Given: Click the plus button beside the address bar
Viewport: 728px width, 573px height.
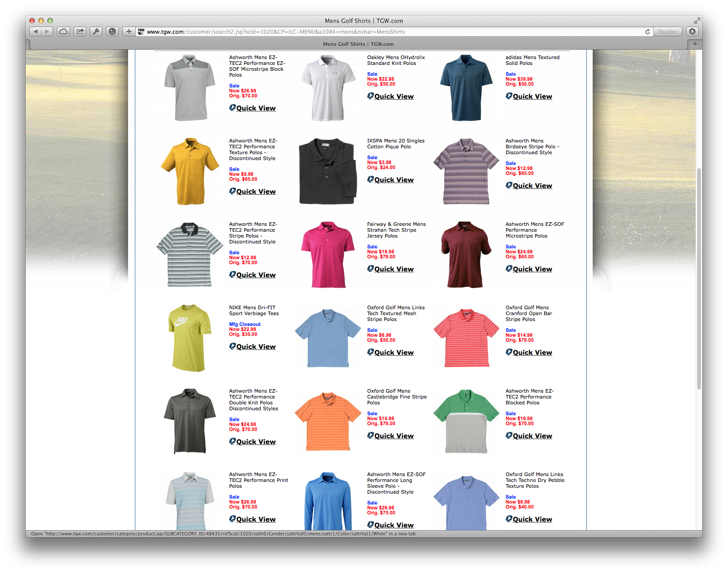Looking at the screenshot, I should (x=129, y=32).
